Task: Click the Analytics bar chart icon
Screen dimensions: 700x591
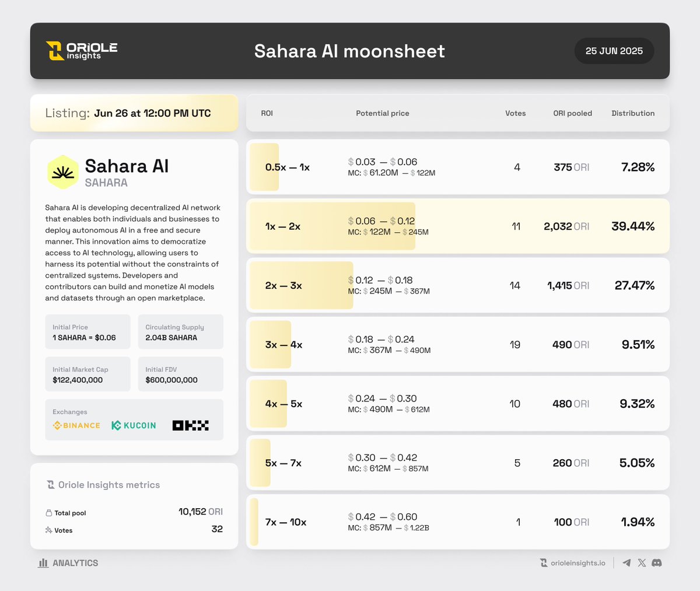Action: (43, 563)
